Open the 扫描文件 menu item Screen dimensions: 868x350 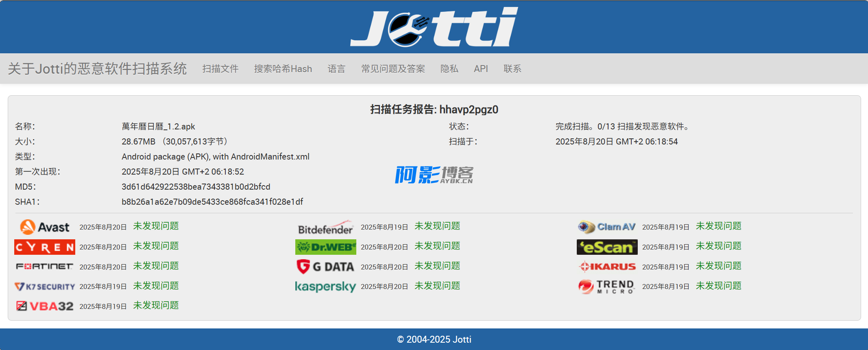[220, 69]
